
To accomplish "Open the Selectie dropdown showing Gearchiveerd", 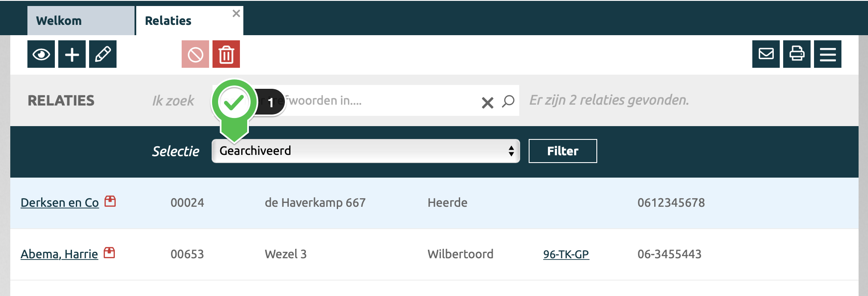I will [x=365, y=151].
